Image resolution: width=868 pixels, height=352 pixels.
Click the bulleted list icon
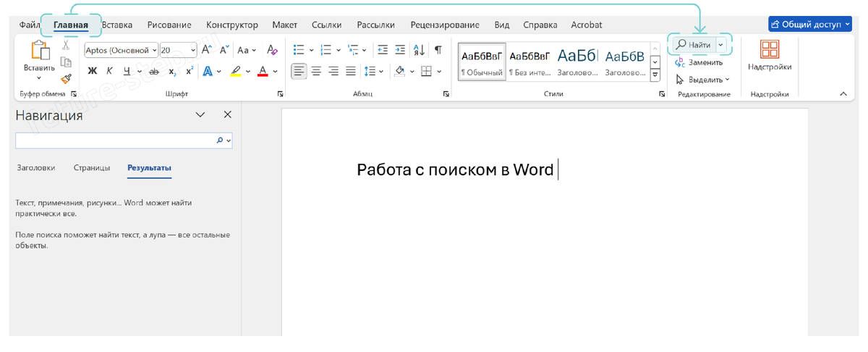[x=299, y=50]
